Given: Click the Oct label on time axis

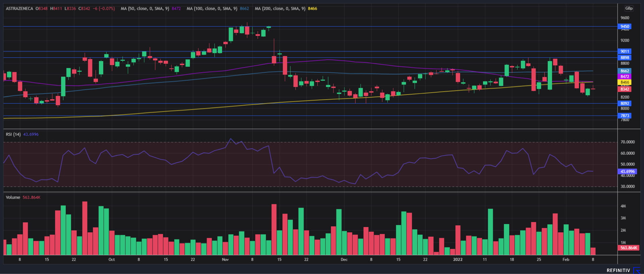Looking at the screenshot, I should (112, 260).
